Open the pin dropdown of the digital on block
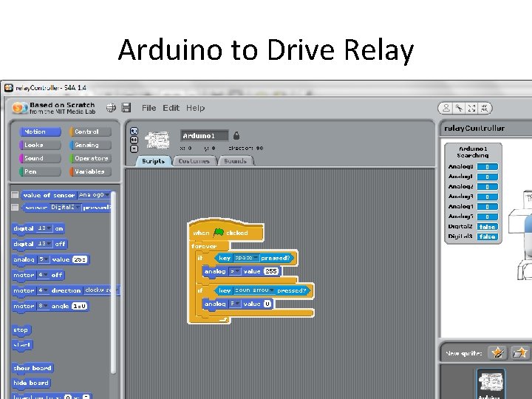Screen dimensions: 532x399 click(44, 228)
